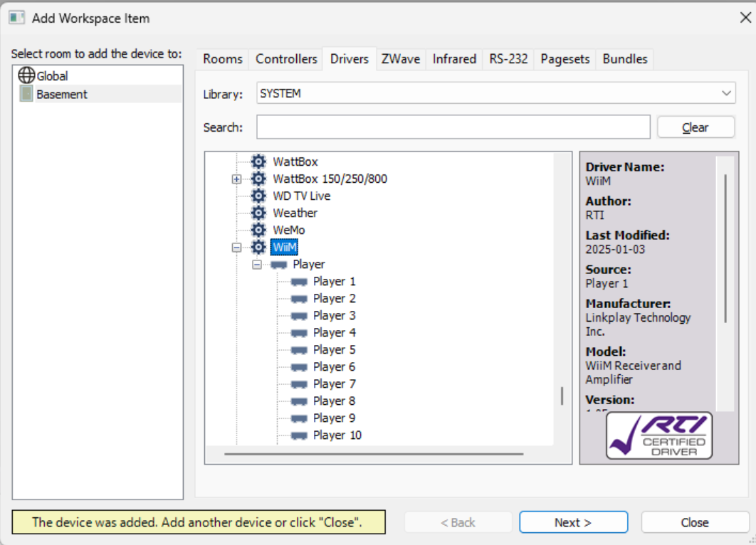Click the Player 10 device icon
The height and width of the screenshot is (545, 756).
click(300, 435)
